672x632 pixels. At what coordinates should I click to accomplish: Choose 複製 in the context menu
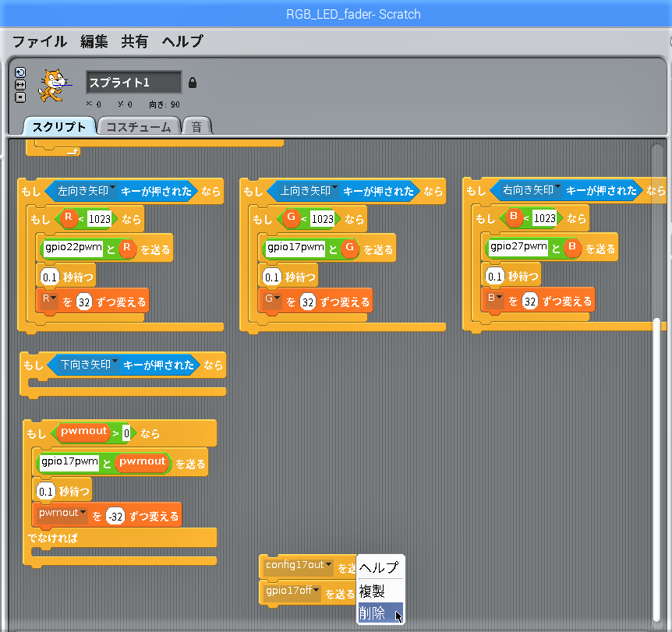coord(380,591)
